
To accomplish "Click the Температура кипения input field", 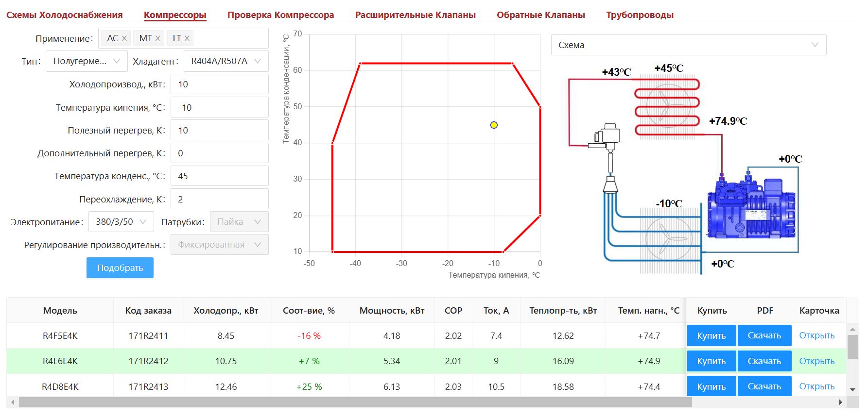I will point(220,107).
